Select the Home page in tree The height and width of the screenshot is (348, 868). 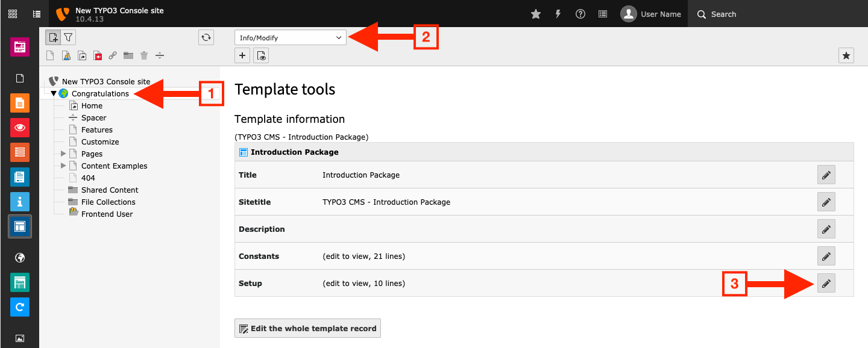(92, 105)
